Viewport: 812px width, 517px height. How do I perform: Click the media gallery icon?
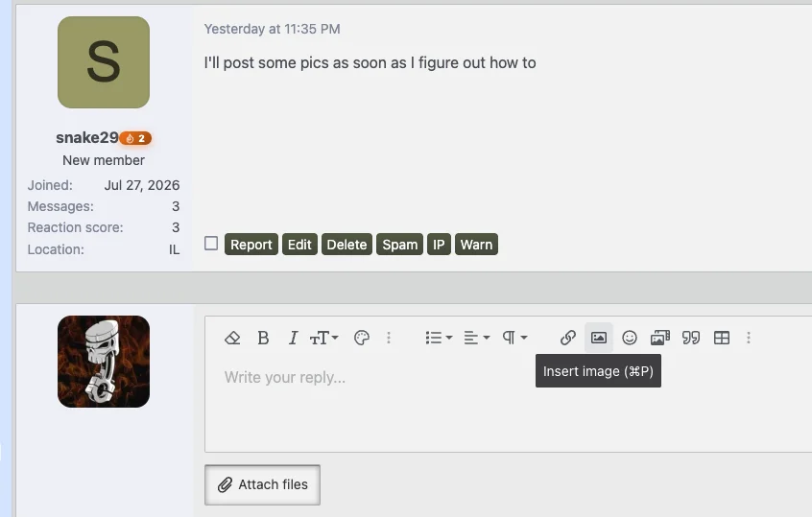(660, 338)
